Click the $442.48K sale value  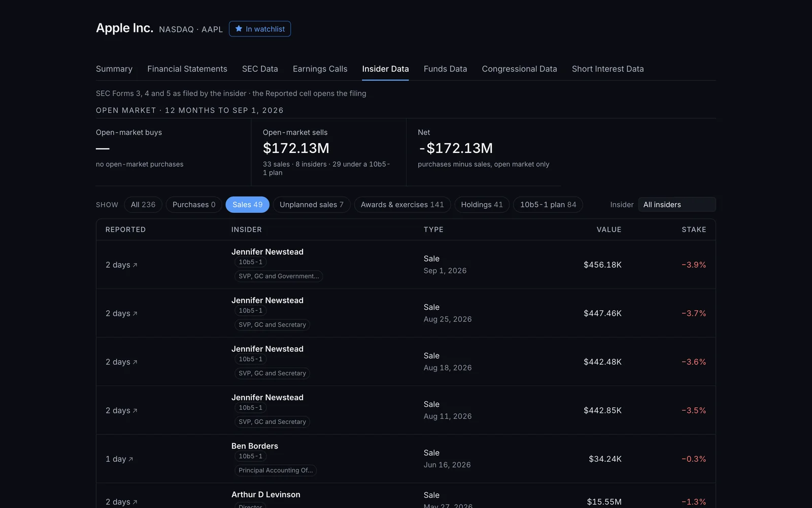pyautogui.click(x=602, y=362)
